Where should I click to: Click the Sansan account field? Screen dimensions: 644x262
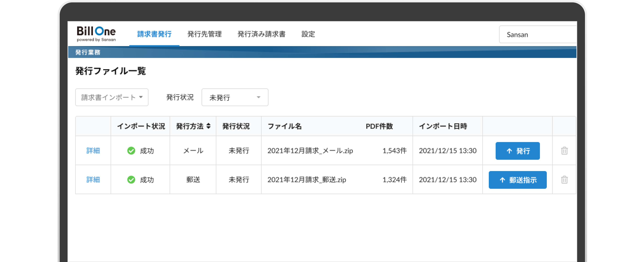538,34
